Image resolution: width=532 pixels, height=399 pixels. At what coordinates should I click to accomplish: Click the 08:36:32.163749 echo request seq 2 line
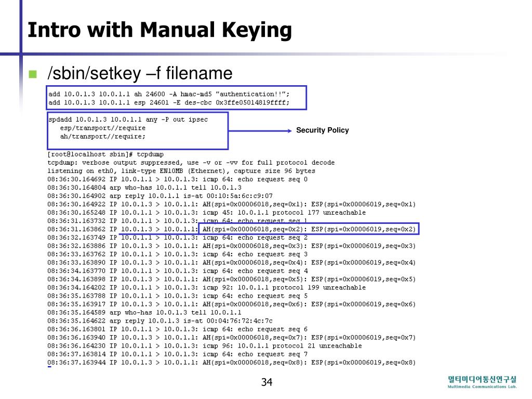[178, 237]
